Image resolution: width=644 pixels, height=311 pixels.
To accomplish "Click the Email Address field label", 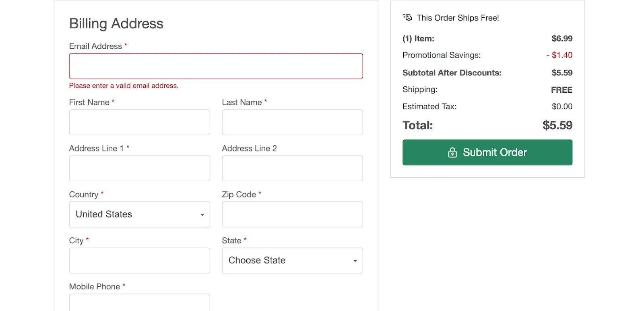I will pos(95,46).
